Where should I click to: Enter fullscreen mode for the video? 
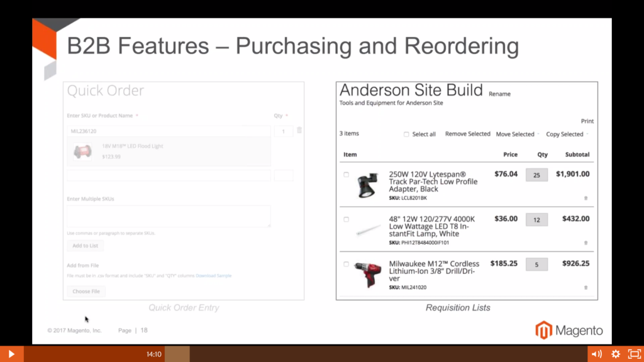(x=633, y=354)
